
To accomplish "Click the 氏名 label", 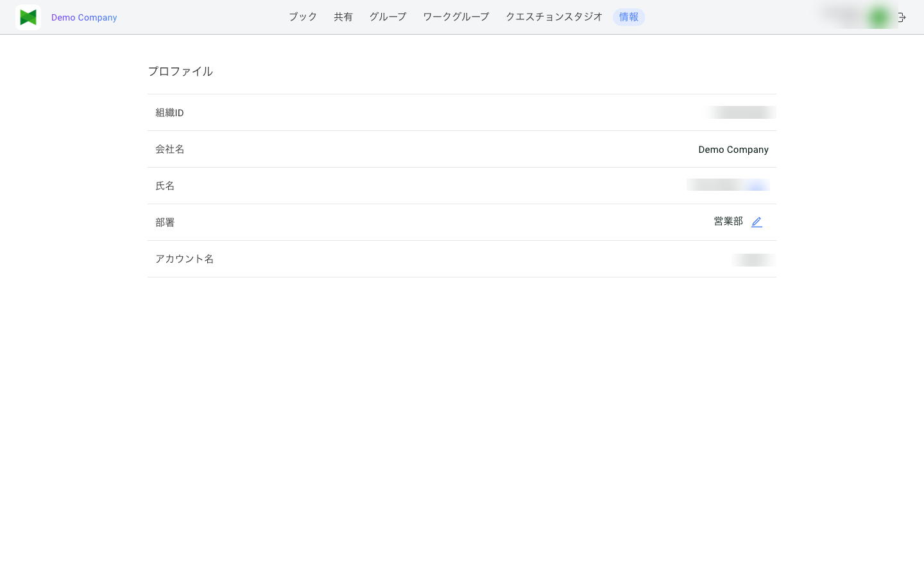I will (165, 186).
